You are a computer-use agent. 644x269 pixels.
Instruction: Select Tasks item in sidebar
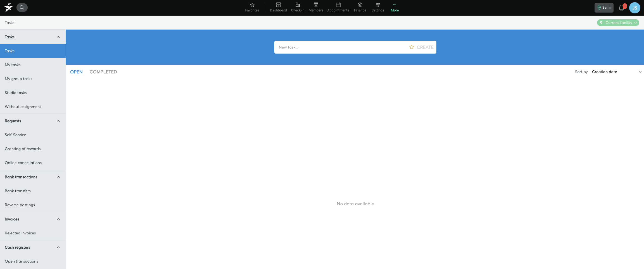click(x=33, y=51)
